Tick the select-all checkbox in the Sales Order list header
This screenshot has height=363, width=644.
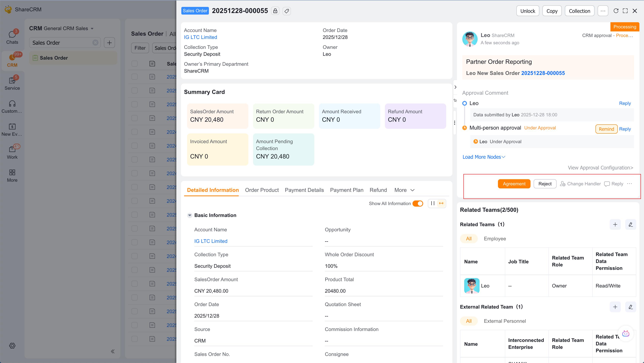[135, 64]
